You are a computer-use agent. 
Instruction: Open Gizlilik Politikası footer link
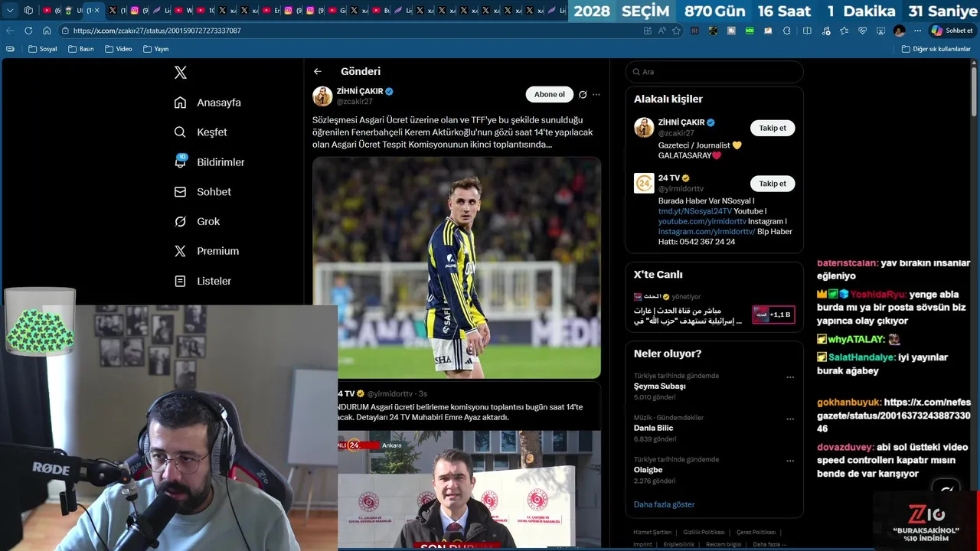pyautogui.click(x=704, y=532)
